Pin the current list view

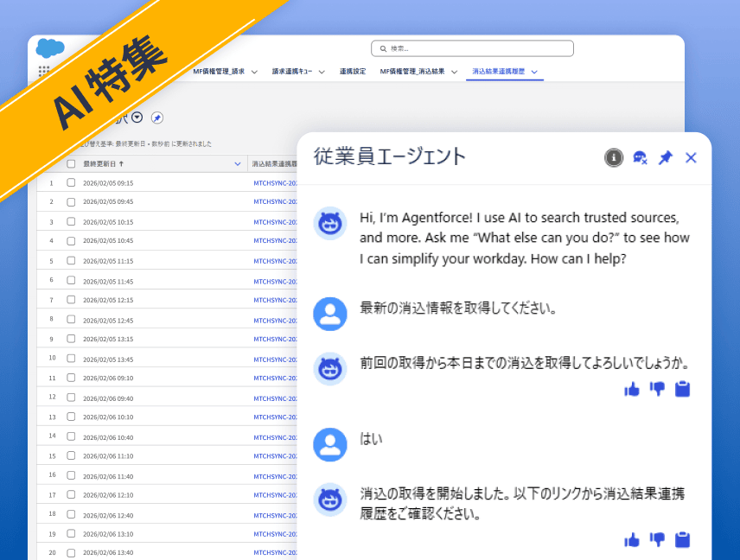click(x=156, y=118)
